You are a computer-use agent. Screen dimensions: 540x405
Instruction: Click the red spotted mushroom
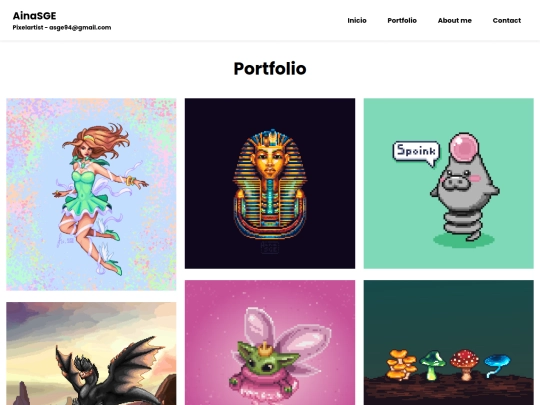[x=465, y=364]
